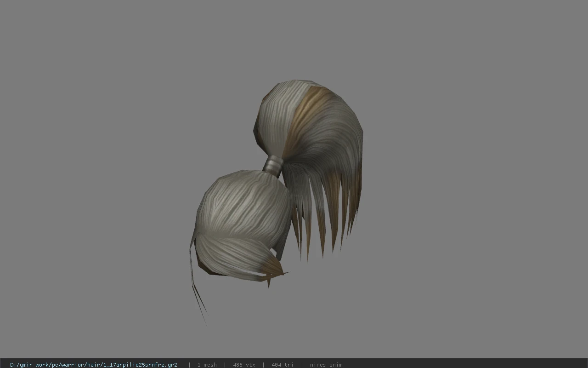Click the '486 vtx' vertex count

(x=244, y=365)
